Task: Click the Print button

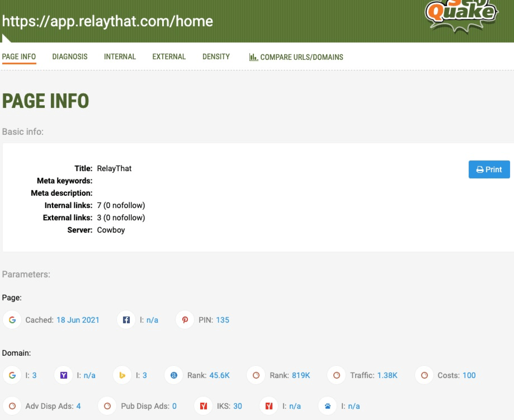Action: (x=489, y=169)
